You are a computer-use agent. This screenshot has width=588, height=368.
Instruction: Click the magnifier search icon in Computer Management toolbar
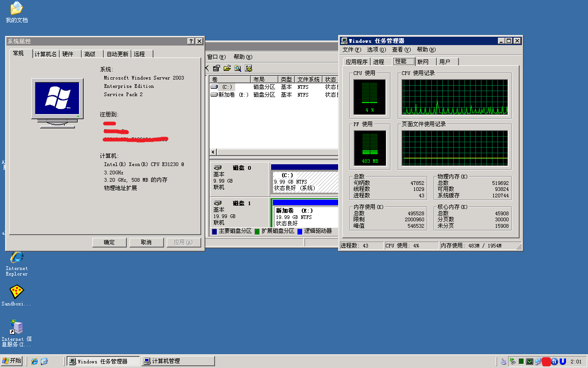pyautogui.click(x=237, y=68)
